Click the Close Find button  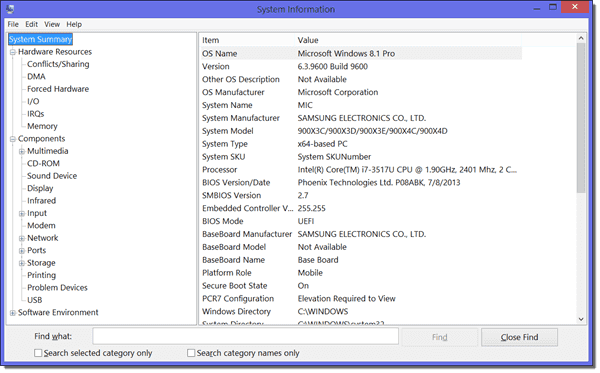pyautogui.click(x=519, y=337)
